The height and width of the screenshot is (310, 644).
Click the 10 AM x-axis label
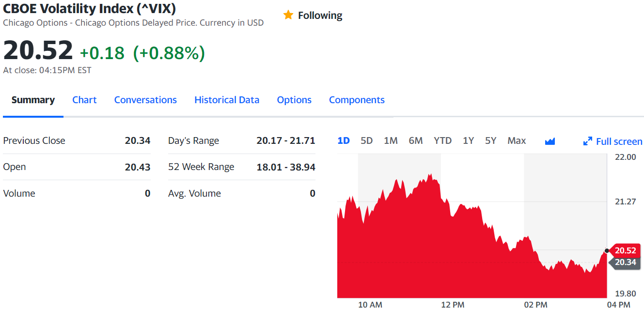click(x=370, y=305)
